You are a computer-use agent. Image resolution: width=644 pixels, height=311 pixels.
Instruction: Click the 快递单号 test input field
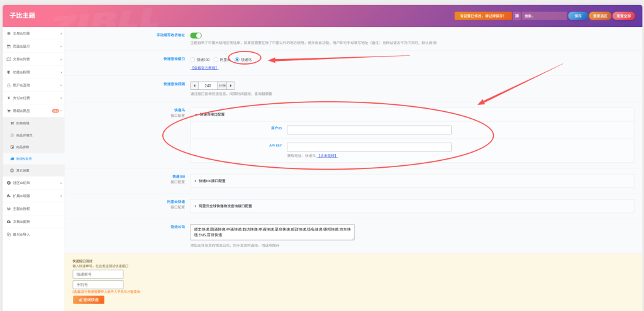point(98,274)
